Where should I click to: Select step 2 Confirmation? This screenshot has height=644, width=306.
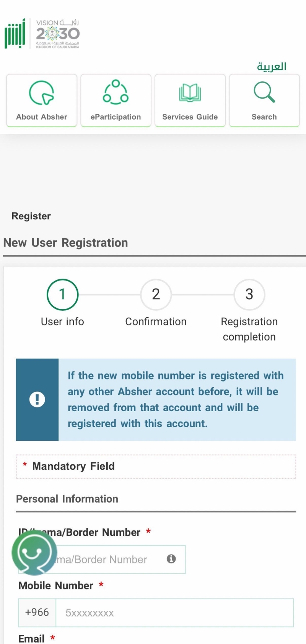[x=156, y=295]
